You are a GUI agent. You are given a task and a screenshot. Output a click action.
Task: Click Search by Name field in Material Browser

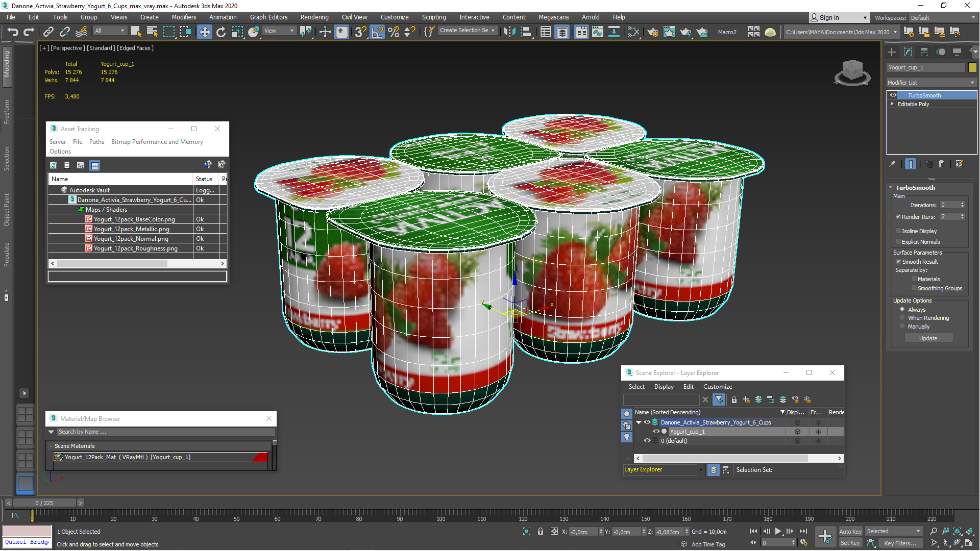click(165, 432)
